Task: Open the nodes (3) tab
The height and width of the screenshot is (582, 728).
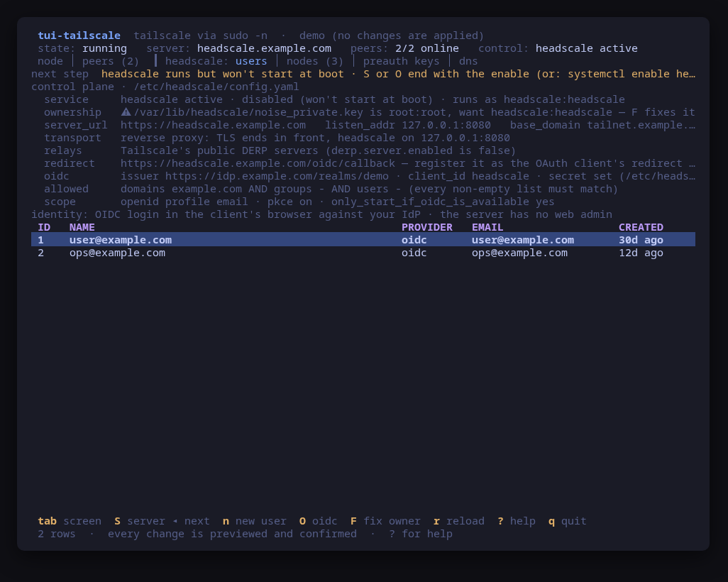Action: coord(315,61)
